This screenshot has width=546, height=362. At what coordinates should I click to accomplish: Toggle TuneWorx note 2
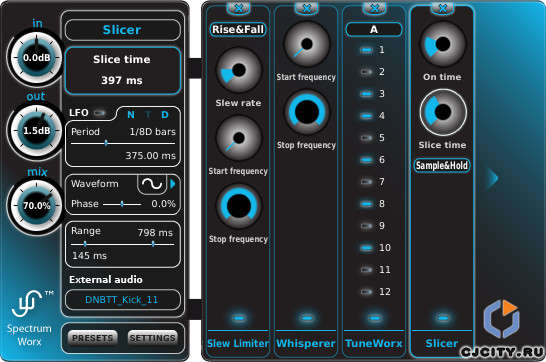coord(366,72)
